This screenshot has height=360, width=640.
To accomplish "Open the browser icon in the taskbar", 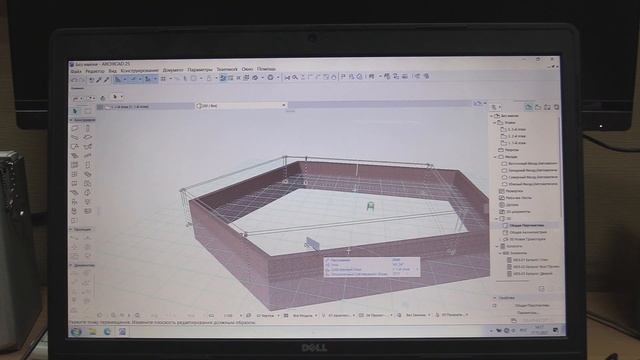I will click(x=107, y=331).
